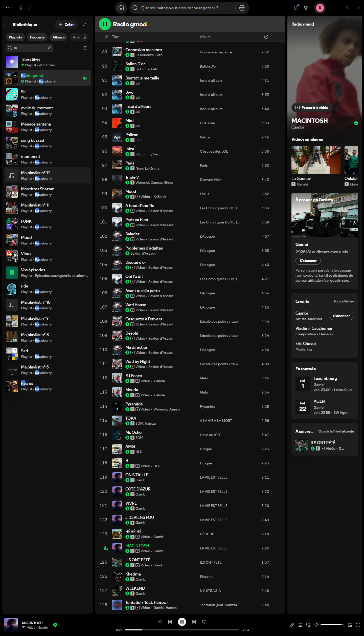Open the queue icon in bottom bar

[x=300, y=625]
